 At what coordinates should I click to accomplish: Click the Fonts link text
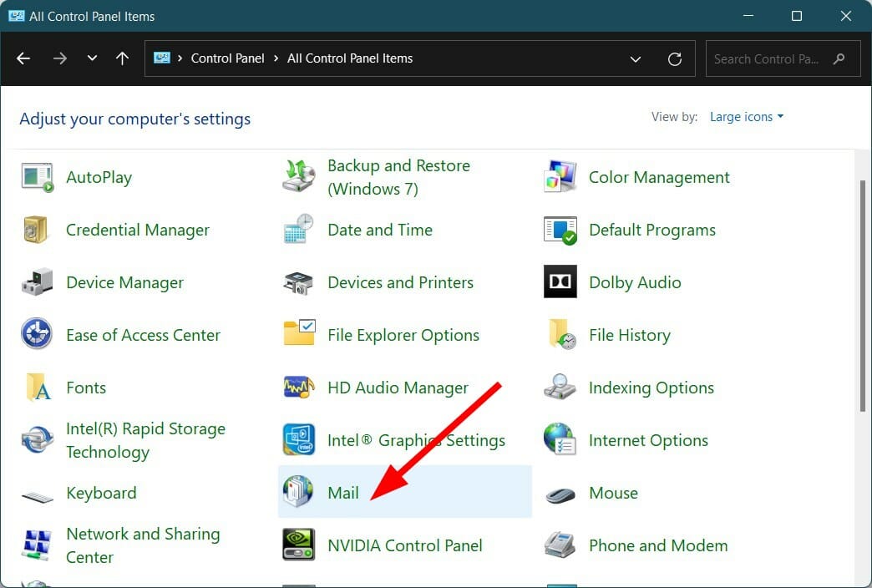coord(86,388)
